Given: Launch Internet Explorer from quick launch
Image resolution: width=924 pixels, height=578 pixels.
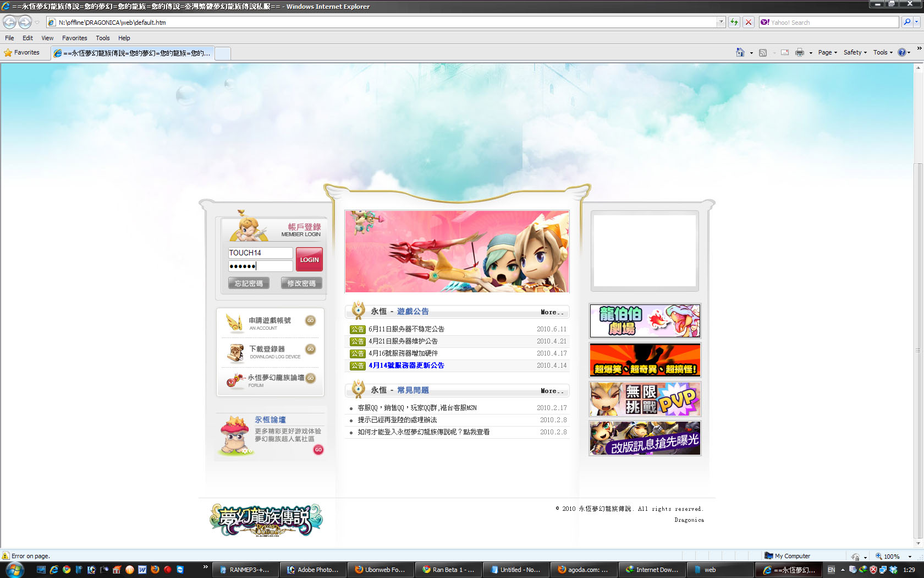Looking at the screenshot, I should coord(54,570).
